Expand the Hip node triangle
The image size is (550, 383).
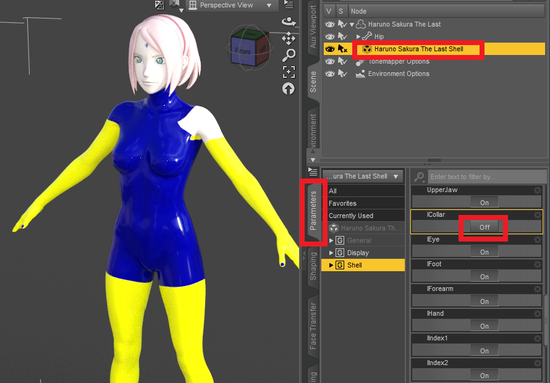pos(358,36)
